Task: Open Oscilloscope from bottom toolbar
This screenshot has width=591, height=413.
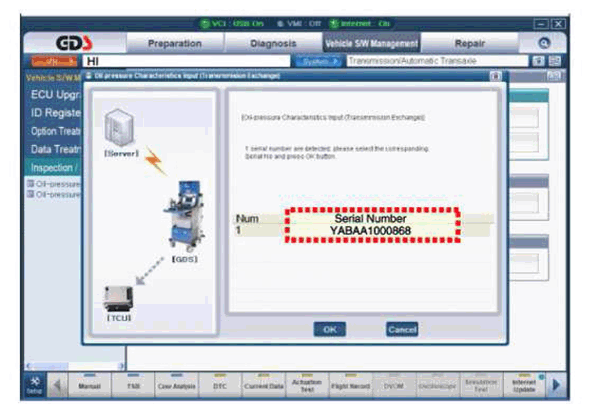Action: pos(437,385)
